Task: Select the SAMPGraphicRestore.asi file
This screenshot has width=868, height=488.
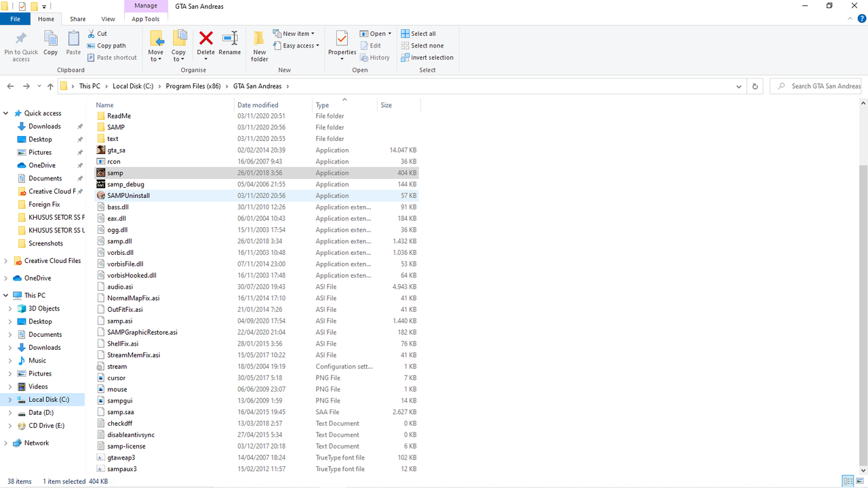Action: [256, 332]
